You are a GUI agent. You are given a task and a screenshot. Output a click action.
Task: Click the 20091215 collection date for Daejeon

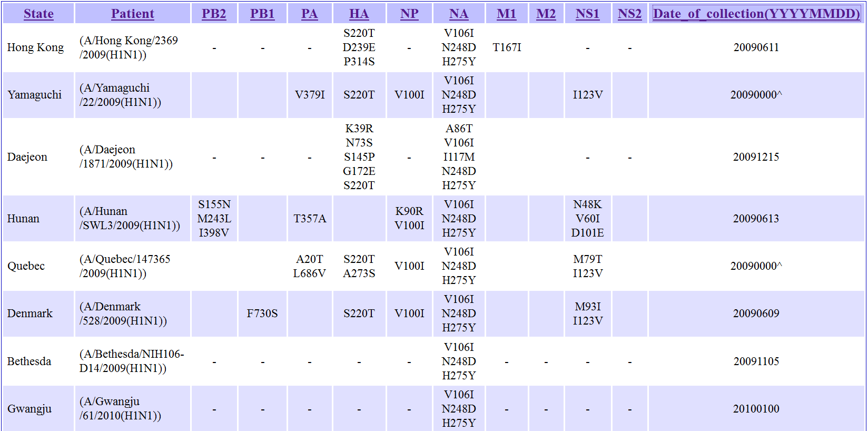756,157
